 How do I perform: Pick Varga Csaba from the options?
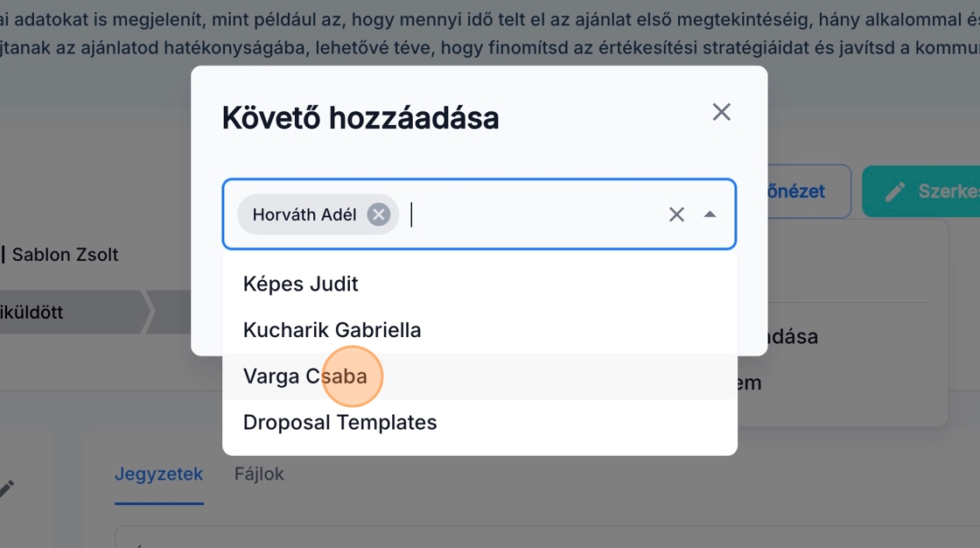pos(305,376)
